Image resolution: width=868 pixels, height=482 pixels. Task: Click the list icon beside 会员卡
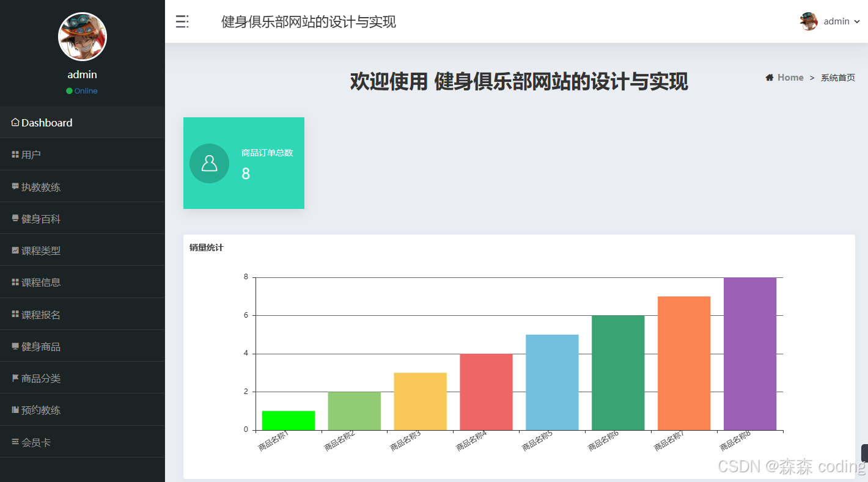point(15,442)
